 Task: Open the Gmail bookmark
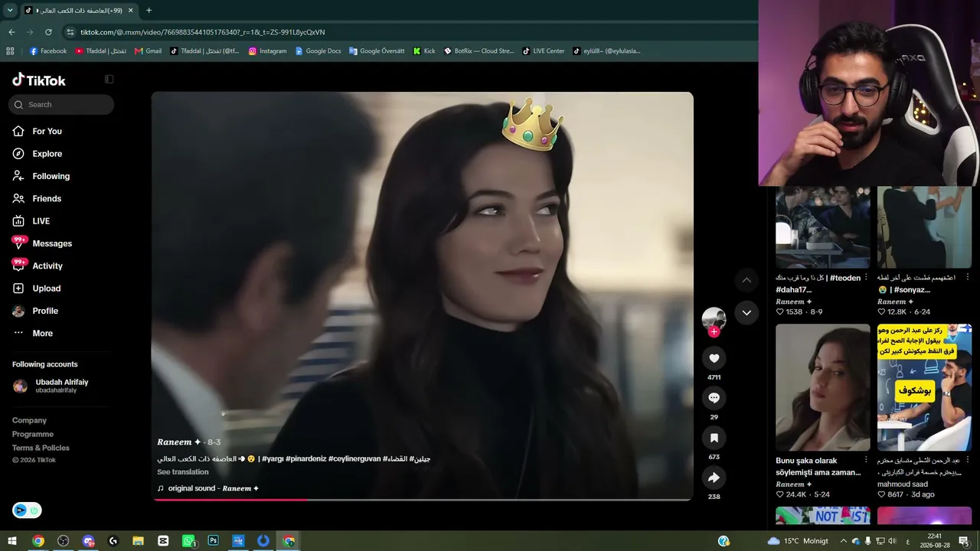point(148,51)
